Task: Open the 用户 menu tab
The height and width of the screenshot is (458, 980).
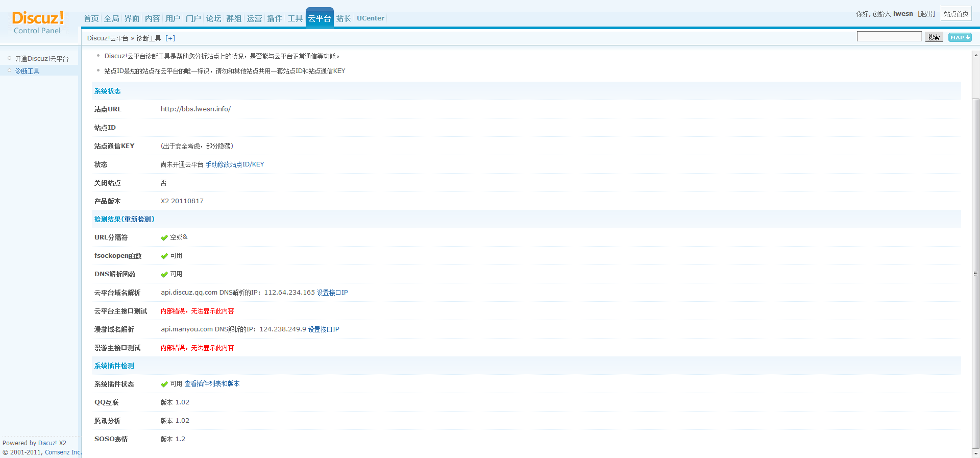Action: pyautogui.click(x=173, y=18)
